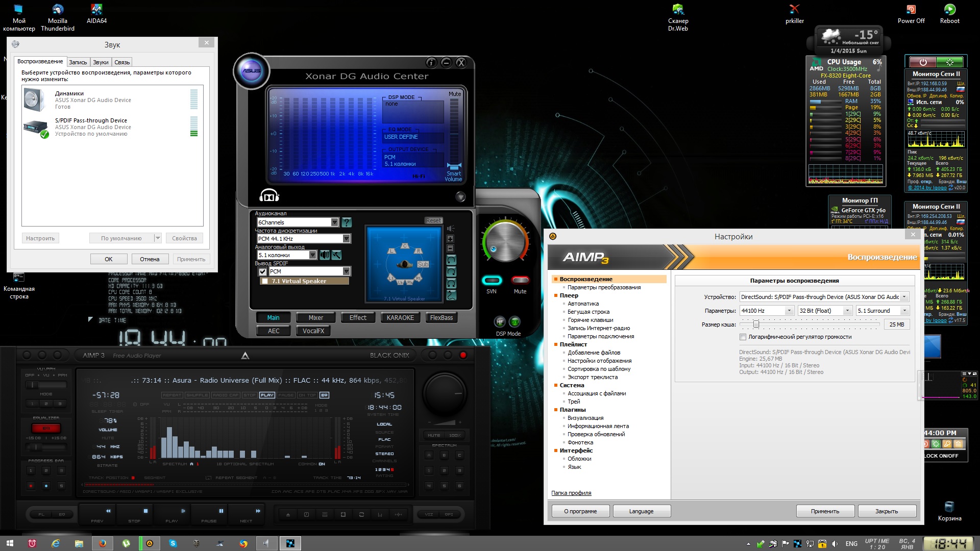Open Firefox from the taskbar
The width and height of the screenshot is (980, 551).
click(103, 543)
